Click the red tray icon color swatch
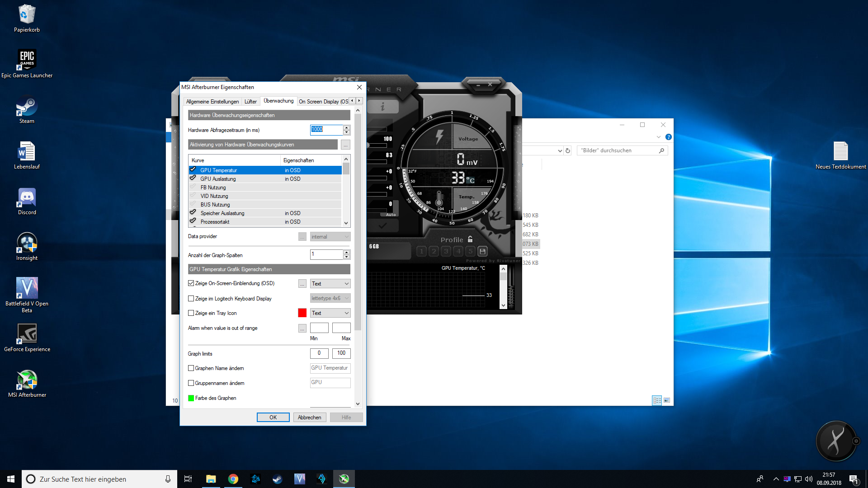This screenshot has height=488, width=868. click(x=302, y=313)
